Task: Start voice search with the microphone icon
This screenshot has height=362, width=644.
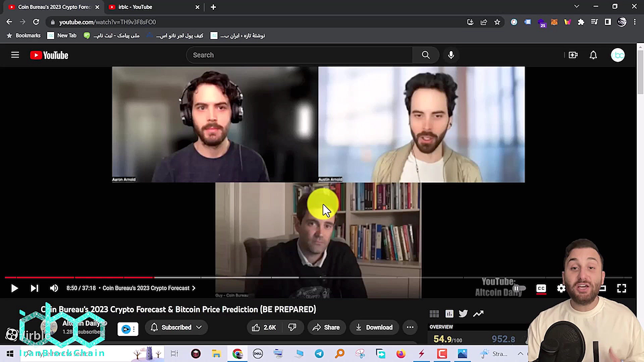Action: point(451,55)
